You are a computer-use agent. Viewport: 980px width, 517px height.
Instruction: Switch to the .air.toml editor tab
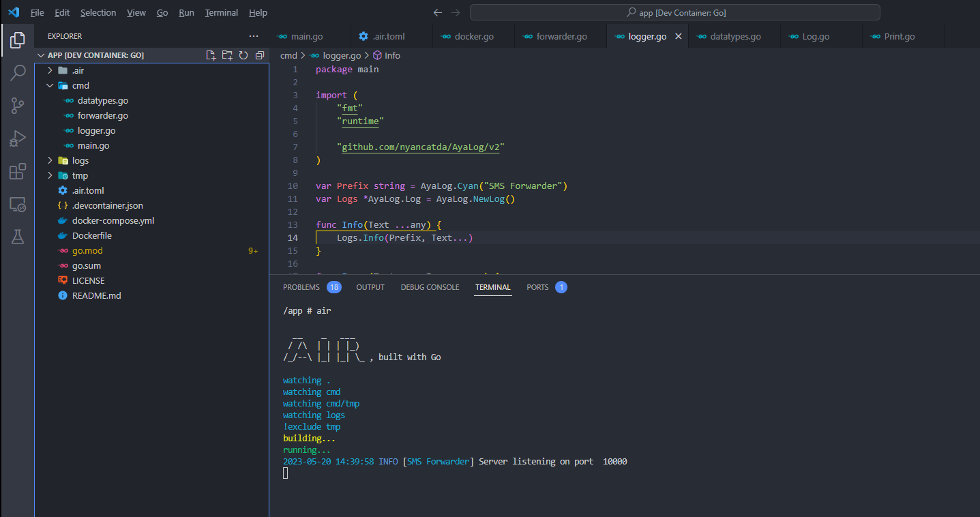pos(391,36)
